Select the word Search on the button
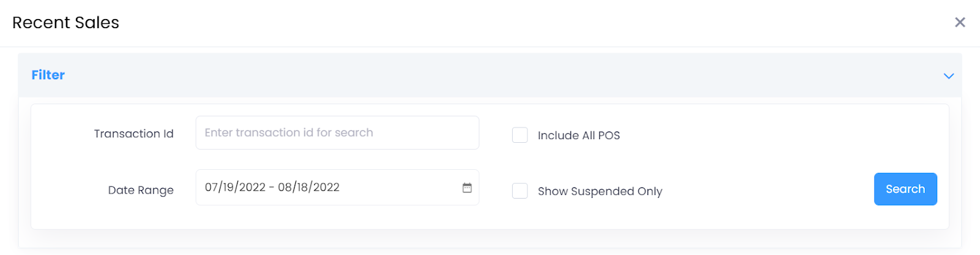Image resolution: width=980 pixels, height=255 pixels. pos(905,189)
